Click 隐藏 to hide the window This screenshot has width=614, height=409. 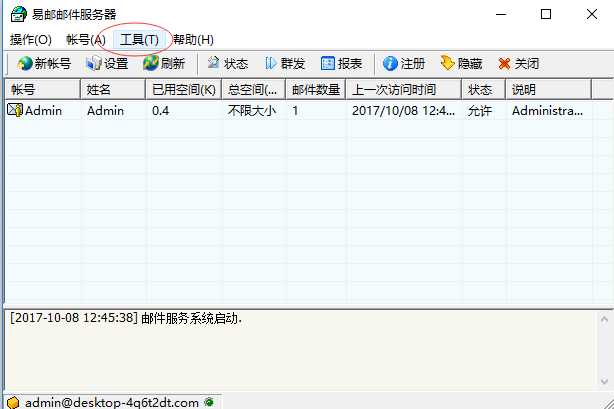click(461, 63)
